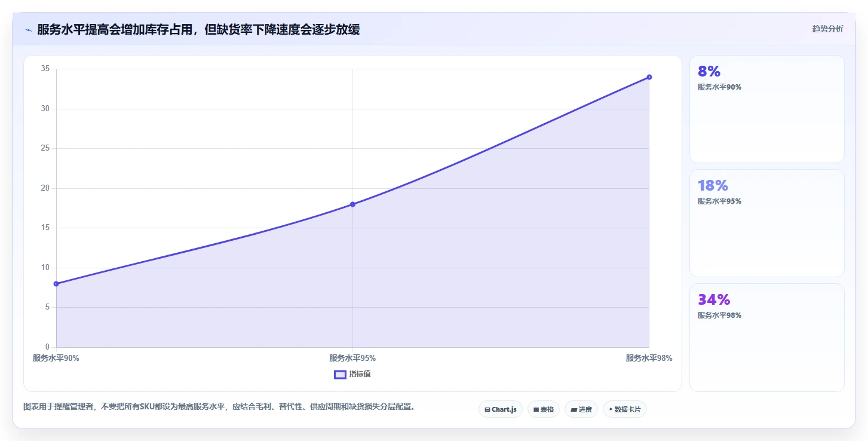Click the 8% value card

point(767,109)
